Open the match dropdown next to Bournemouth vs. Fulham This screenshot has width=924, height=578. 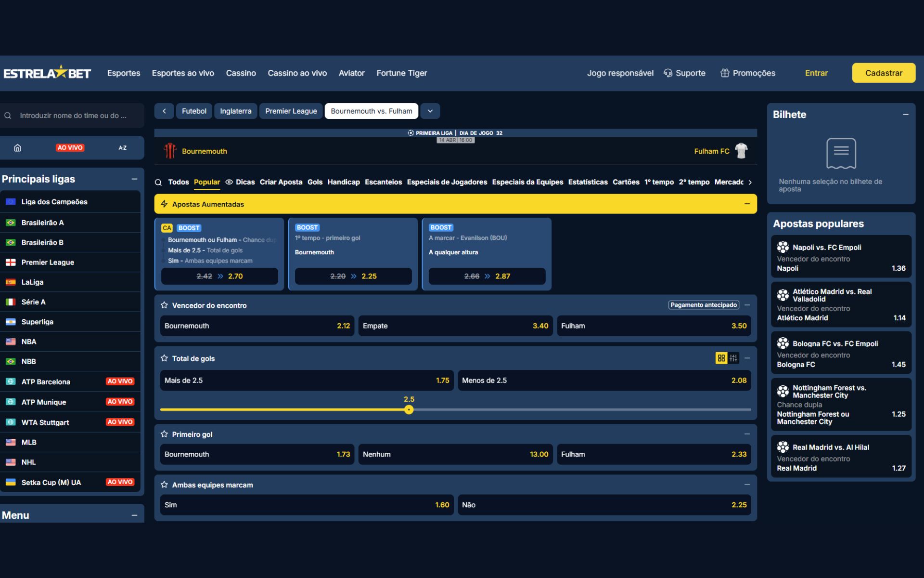click(x=430, y=111)
